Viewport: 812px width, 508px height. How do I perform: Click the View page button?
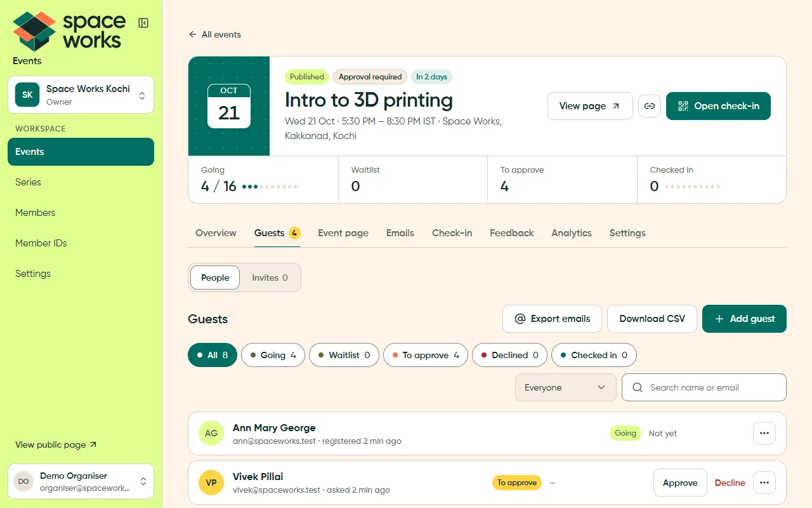[x=590, y=106]
